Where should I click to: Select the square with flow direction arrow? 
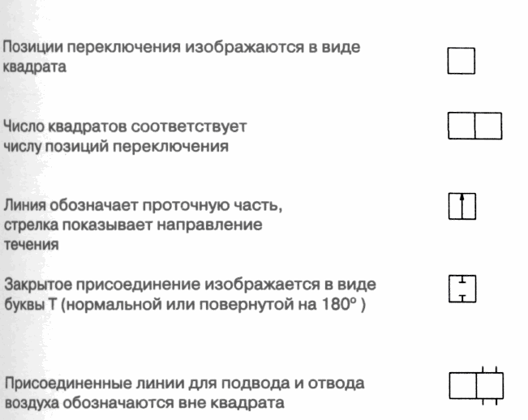click(x=462, y=206)
